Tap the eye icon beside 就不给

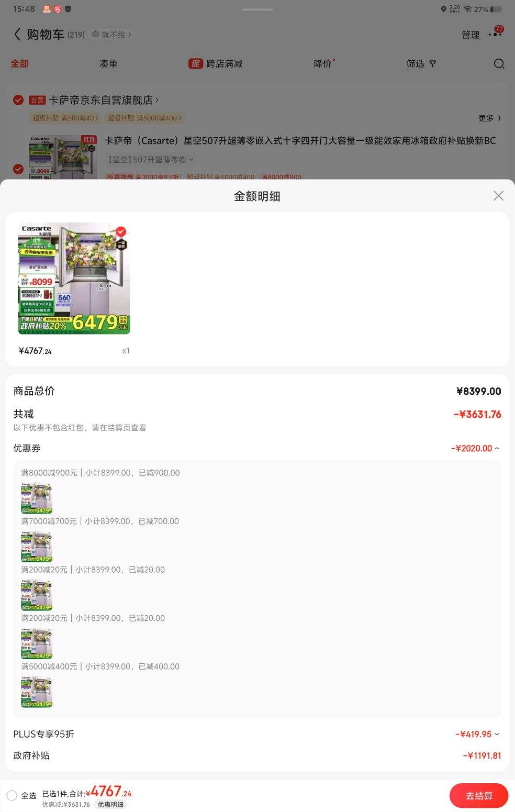(x=95, y=35)
